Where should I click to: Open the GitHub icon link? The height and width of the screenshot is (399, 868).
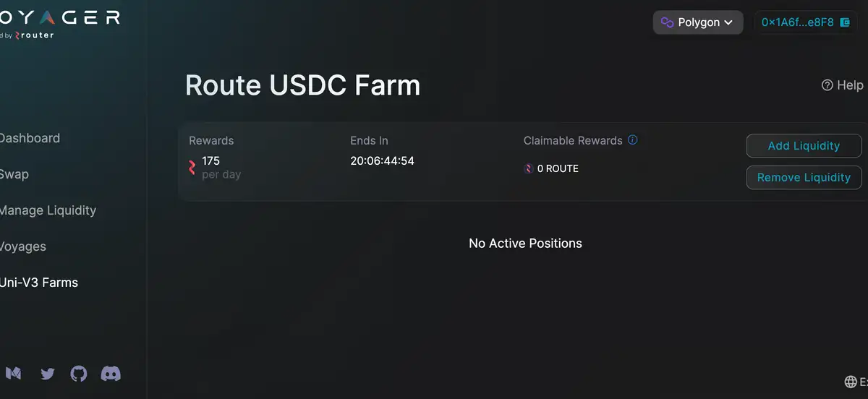click(78, 374)
